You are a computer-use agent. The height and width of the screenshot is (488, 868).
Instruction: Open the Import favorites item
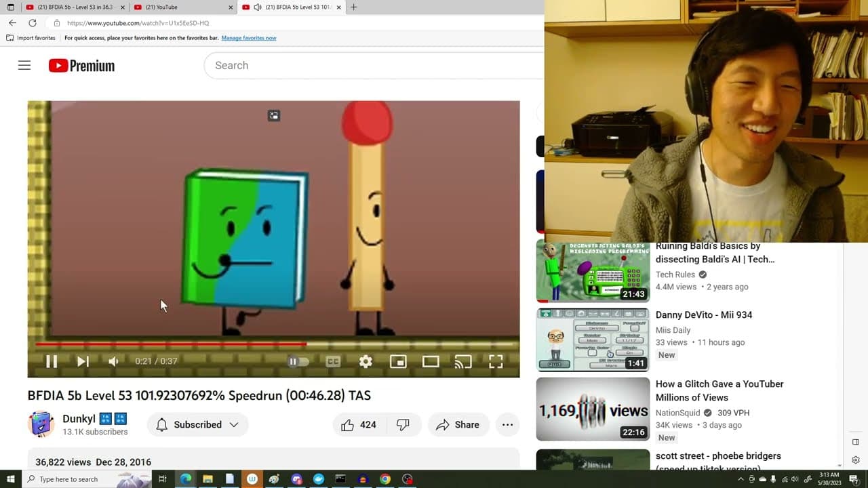[x=31, y=38]
